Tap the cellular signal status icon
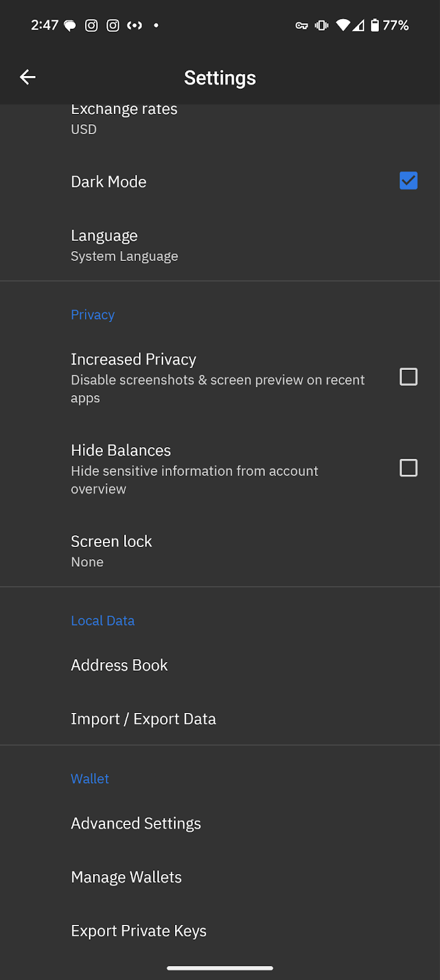Image resolution: width=440 pixels, height=980 pixels. coord(359,25)
